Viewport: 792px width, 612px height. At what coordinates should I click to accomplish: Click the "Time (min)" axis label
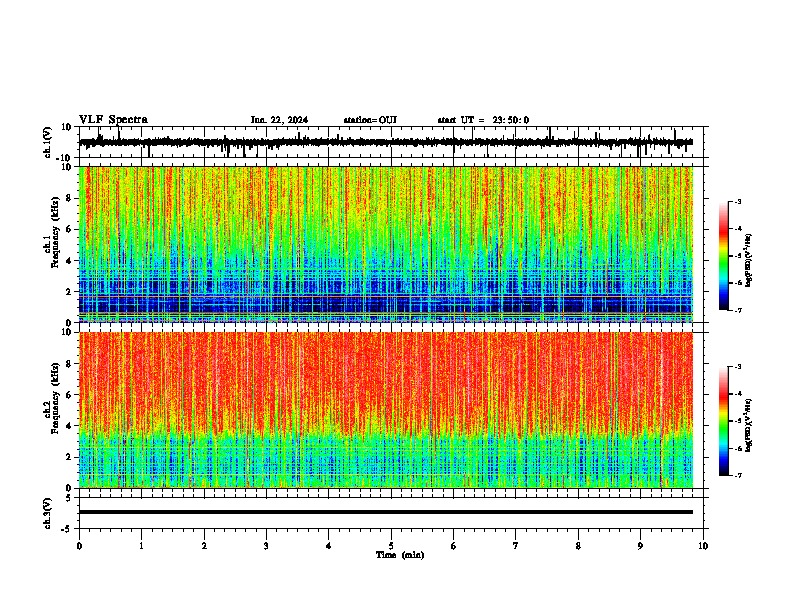coord(400,555)
